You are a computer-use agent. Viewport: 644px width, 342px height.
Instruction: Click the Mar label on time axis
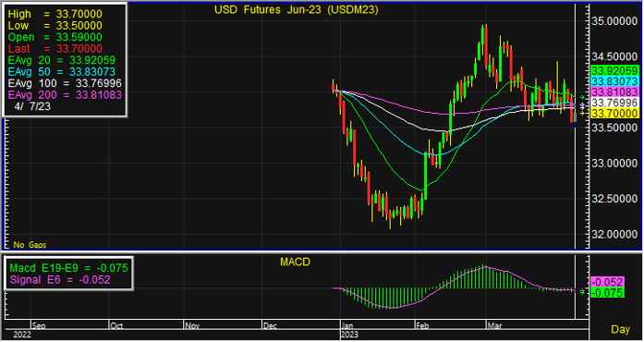click(x=494, y=325)
